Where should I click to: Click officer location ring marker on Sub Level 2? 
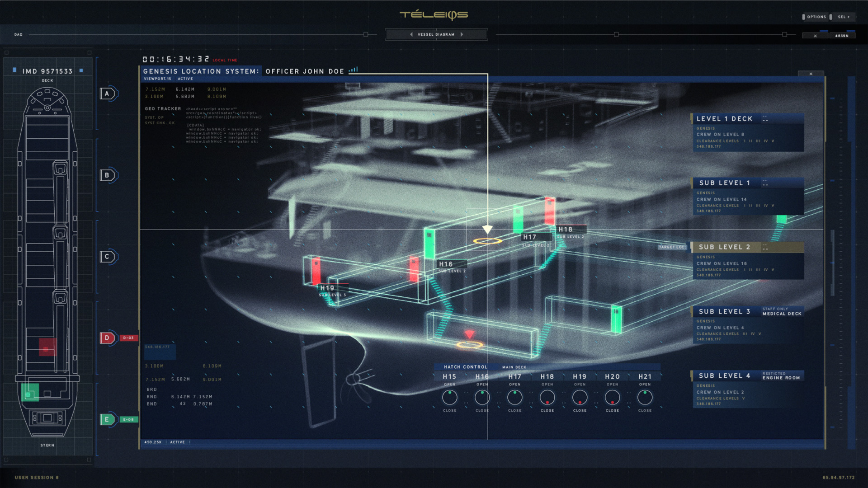487,241
